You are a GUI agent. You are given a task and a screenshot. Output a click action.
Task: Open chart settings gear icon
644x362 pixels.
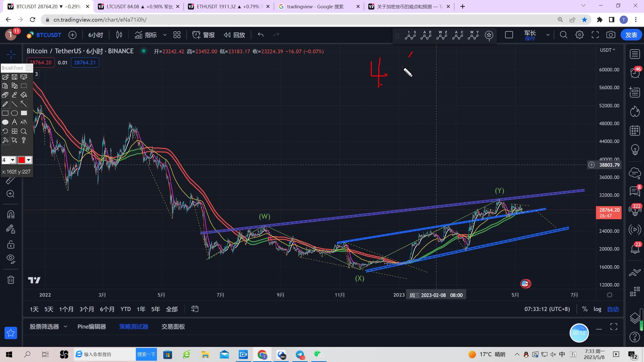579,35
